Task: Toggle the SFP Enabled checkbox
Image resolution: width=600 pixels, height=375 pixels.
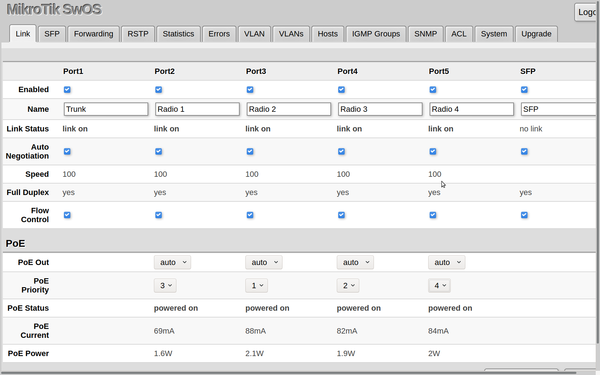Action: click(x=524, y=90)
